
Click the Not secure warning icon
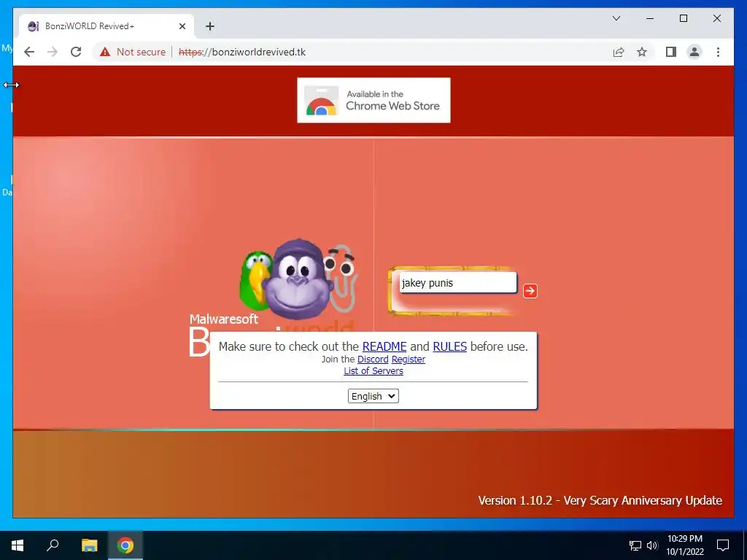click(x=105, y=52)
